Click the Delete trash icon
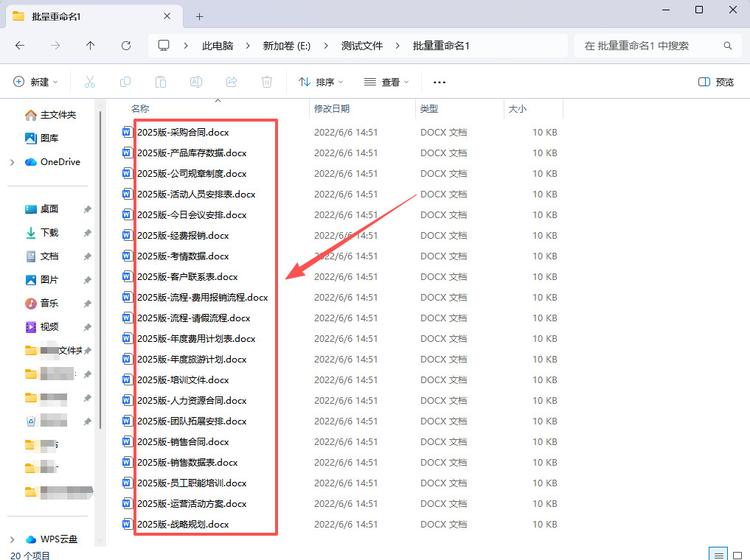The height and width of the screenshot is (560, 750). pos(267,83)
